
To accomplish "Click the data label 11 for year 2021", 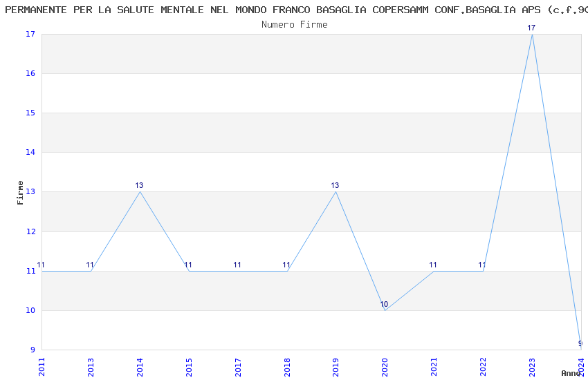I will (433, 265).
